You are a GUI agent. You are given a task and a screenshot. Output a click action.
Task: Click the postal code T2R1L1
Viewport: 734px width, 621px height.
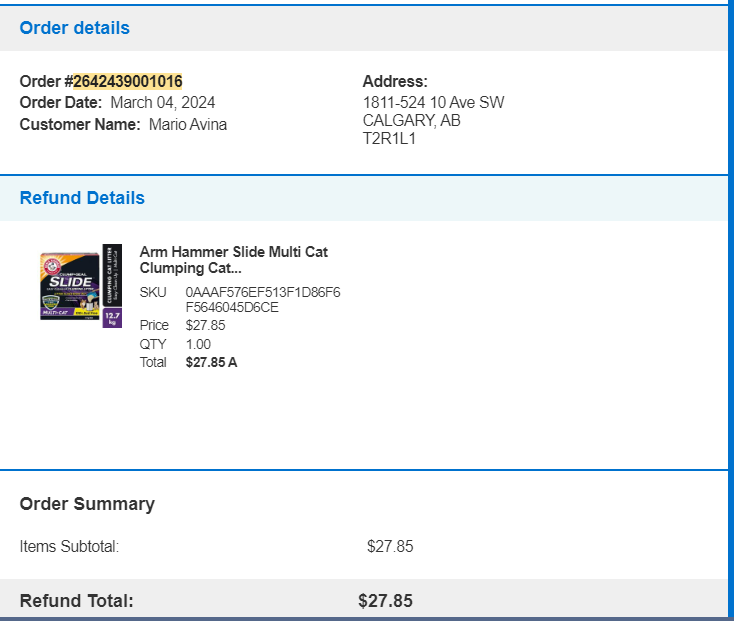(389, 139)
